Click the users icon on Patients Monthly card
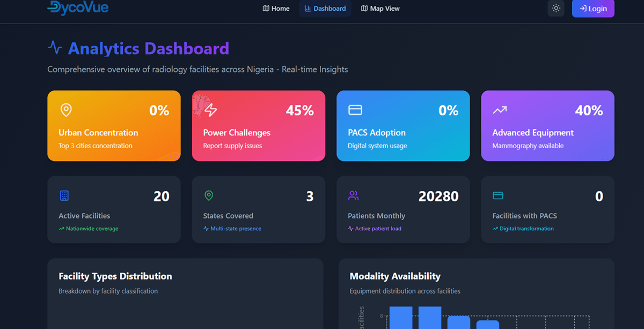644x329 pixels. pyautogui.click(x=353, y=195)
